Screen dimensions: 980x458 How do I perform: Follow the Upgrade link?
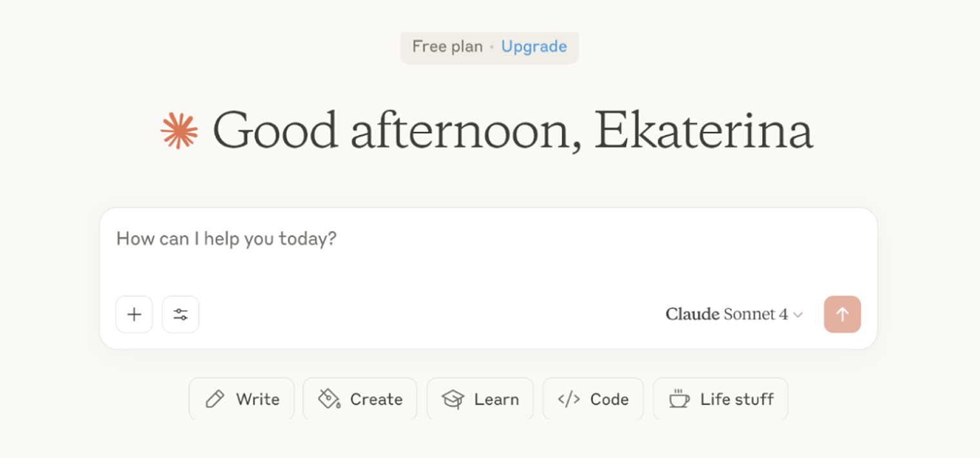pos(534,46)
